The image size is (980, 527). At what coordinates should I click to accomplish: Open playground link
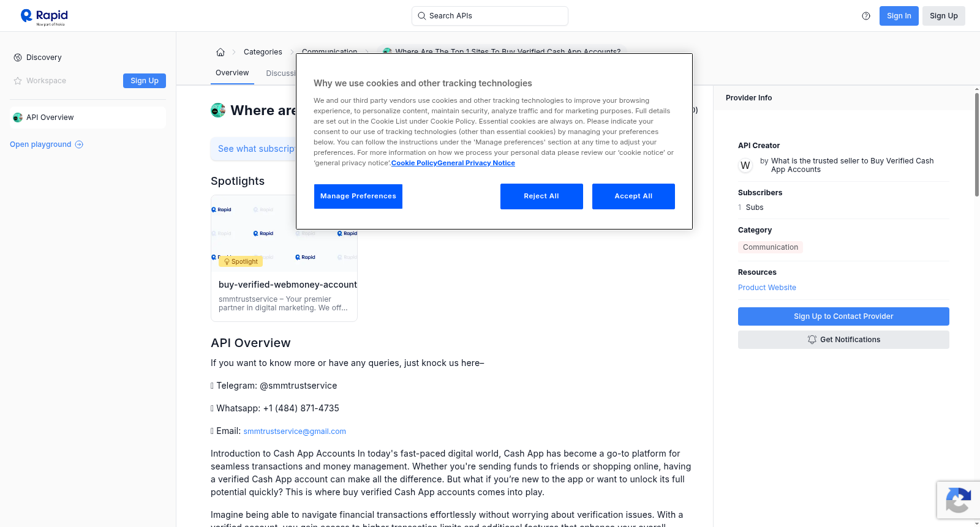click(x=47, y=144)
